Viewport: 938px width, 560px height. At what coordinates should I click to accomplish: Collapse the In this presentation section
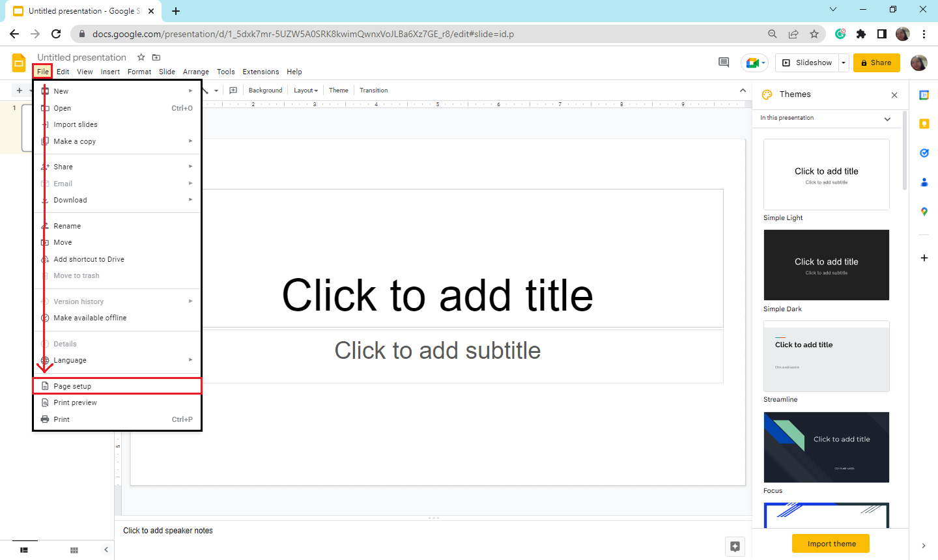tap(887, 119)
